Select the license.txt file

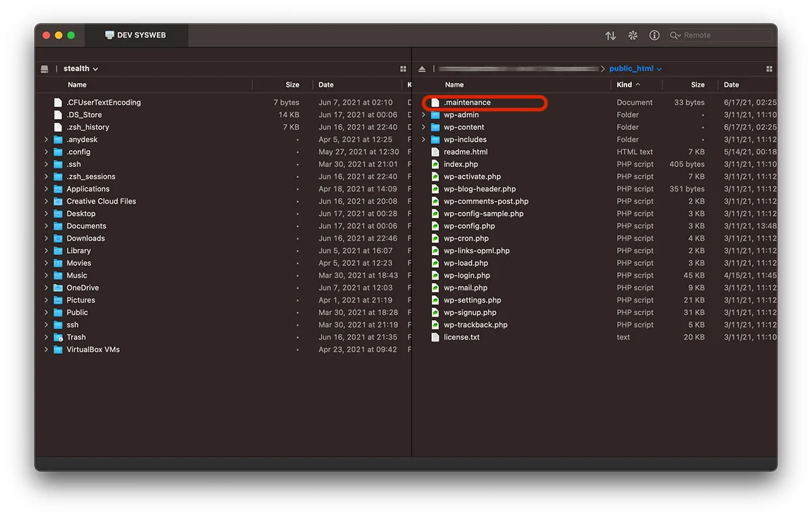click(x=461, y=337)
